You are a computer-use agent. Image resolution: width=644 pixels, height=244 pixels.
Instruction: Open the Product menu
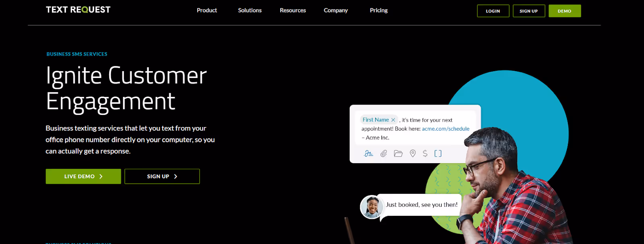tap(207, 10)
